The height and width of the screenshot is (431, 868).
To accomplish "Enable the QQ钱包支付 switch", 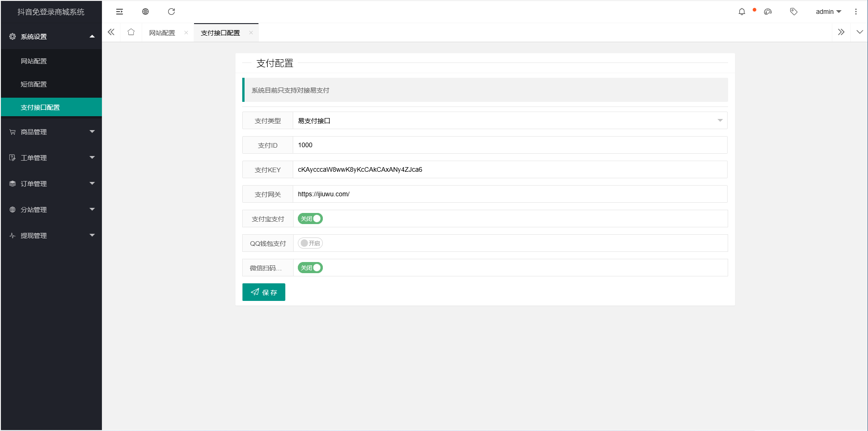I will pos(310,243).
